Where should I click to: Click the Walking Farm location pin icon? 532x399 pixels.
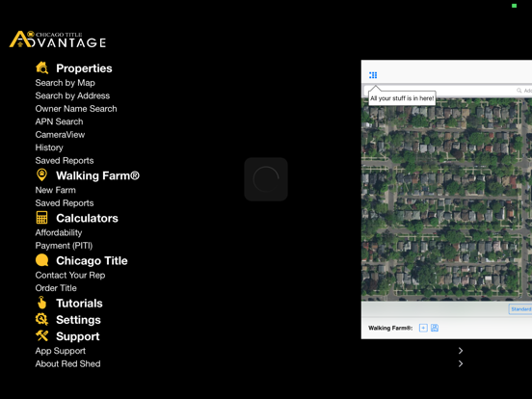41,175
